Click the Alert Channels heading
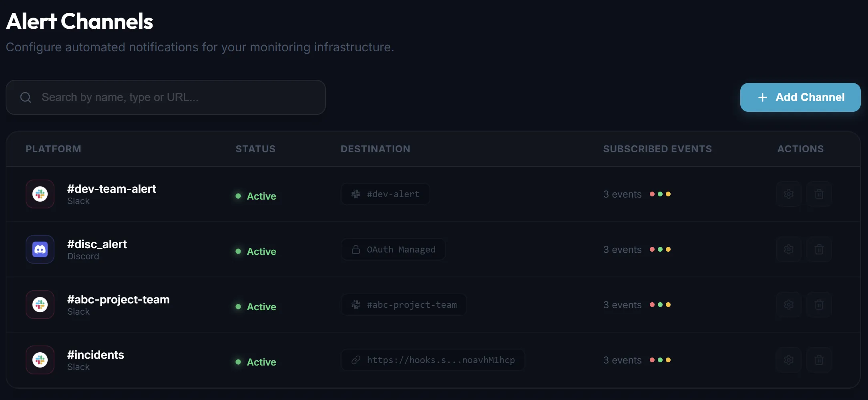 click(x=80, y=21)
